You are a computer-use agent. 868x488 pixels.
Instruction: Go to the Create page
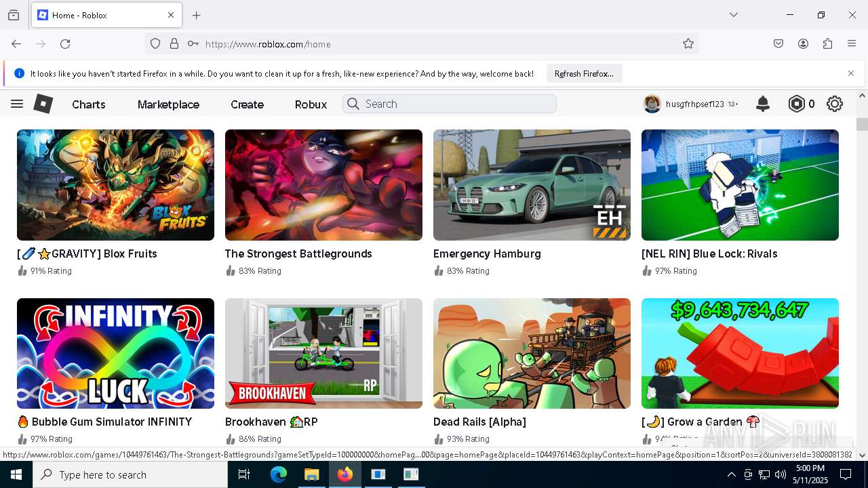click(247, 104)
